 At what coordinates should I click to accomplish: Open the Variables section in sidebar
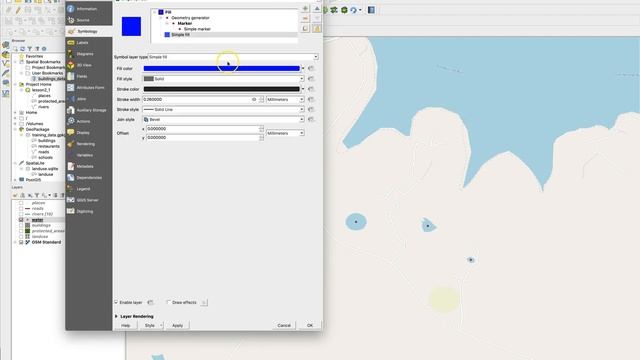pos(88,155)
